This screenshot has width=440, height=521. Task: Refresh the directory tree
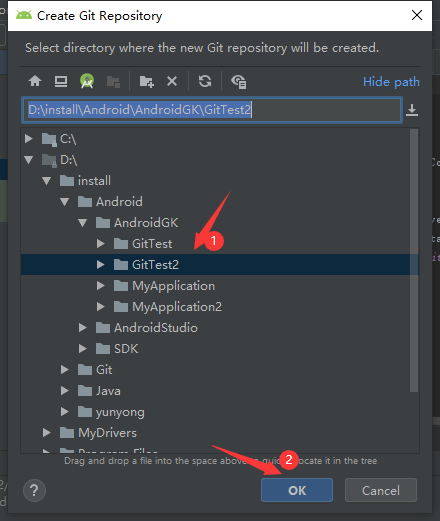pyautogui.click(x=205, y=81)
